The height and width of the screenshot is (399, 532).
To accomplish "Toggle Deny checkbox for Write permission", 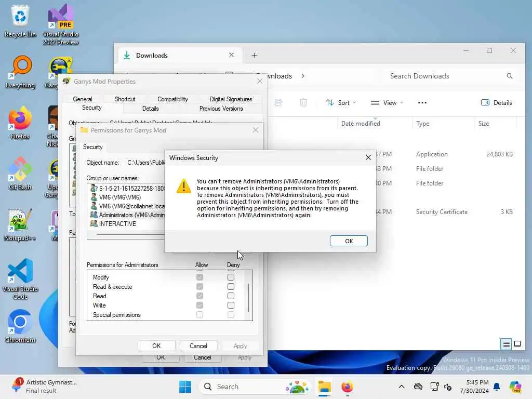I will [231, 305].
